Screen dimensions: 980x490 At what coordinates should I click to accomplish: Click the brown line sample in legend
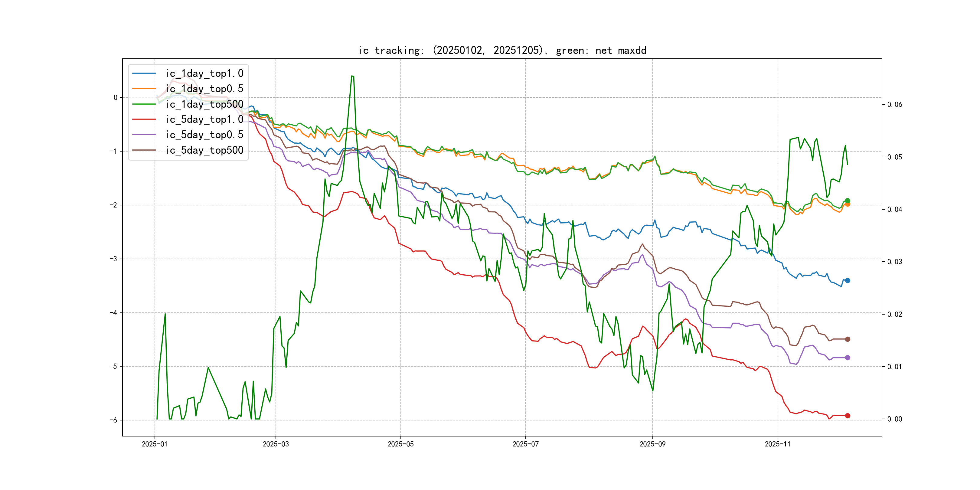coord(144,150)
